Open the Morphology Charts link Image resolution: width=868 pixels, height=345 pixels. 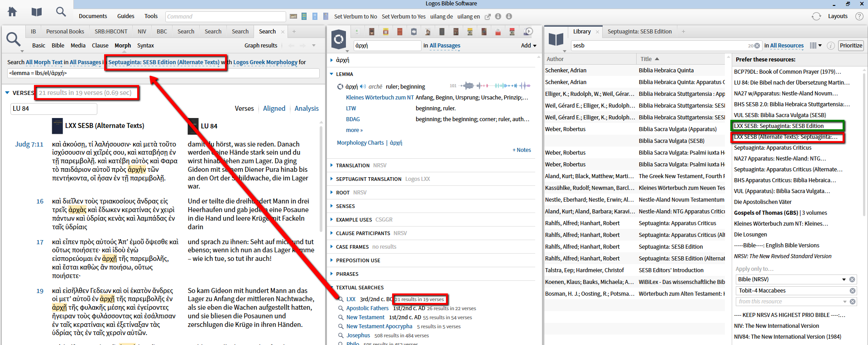pyautogui.click(x=360, y=143)
